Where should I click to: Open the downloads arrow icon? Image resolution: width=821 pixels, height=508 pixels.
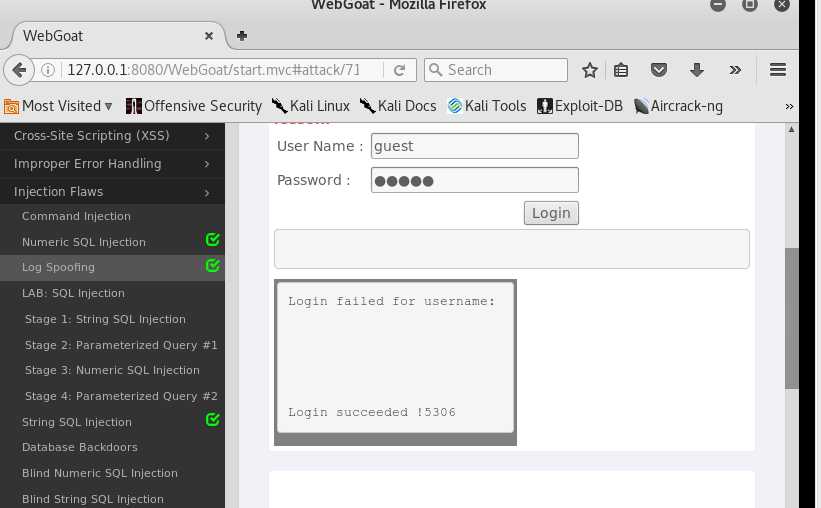coord(697,70)
